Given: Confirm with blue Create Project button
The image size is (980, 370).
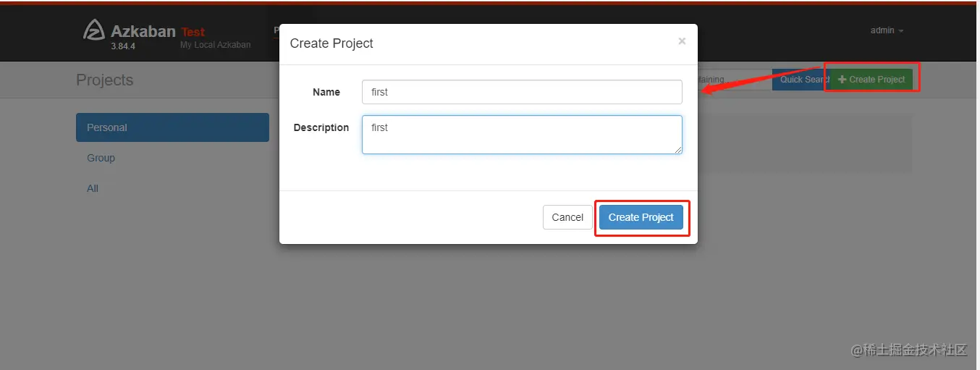Looking at the screenshot, I should point(641,217).
